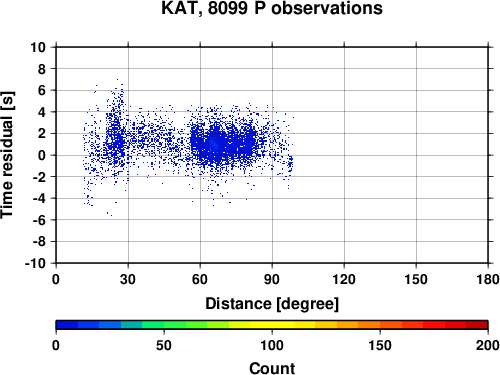Click the "Time residual [s]" y-axis label
This screenshot has width=500, height=375.
click(x=7, y=155)
